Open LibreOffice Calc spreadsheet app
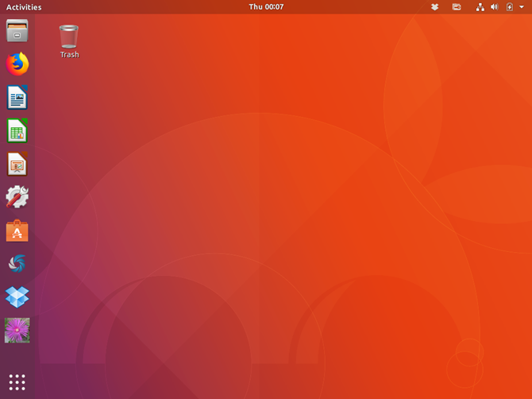The height and width of the screenshot is (399, 532). click(x=17, y=130)
